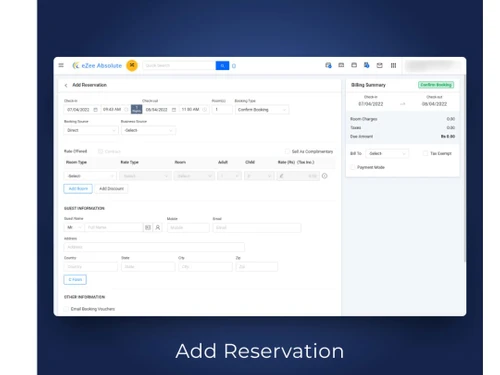Open the hamburger menu beside the eZee logo
The width and height of the screenshot is (500, 375).
tap(61, 65)
